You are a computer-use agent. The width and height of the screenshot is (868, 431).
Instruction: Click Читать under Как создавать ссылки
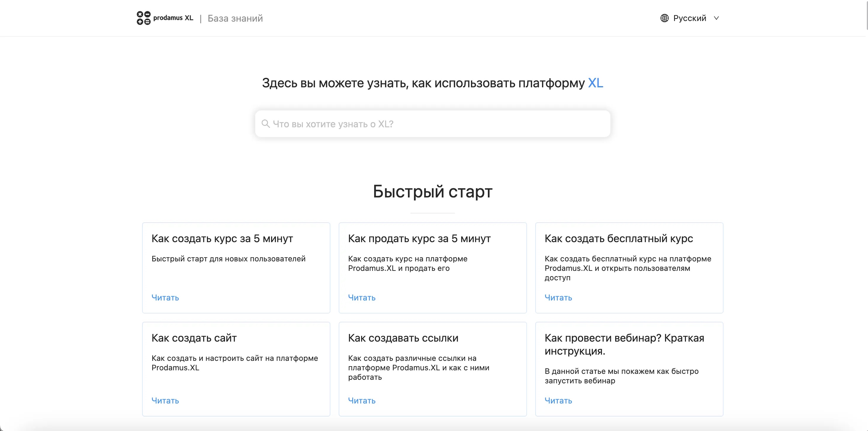[x=361, y=400]
